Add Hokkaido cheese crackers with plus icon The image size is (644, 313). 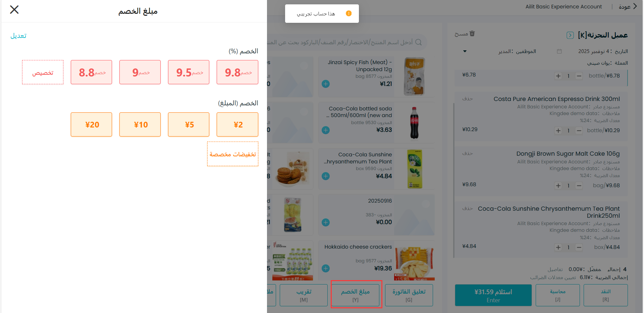click(325, 268)
